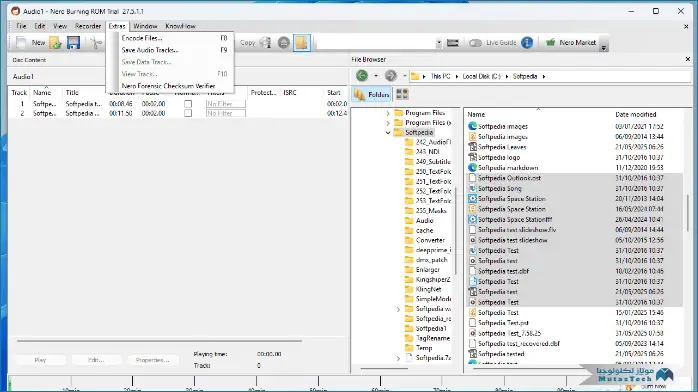Screen dimensions: 698x392
Task: Open the Forward history dropdown arrow
Action: click(x=405, y=76)
